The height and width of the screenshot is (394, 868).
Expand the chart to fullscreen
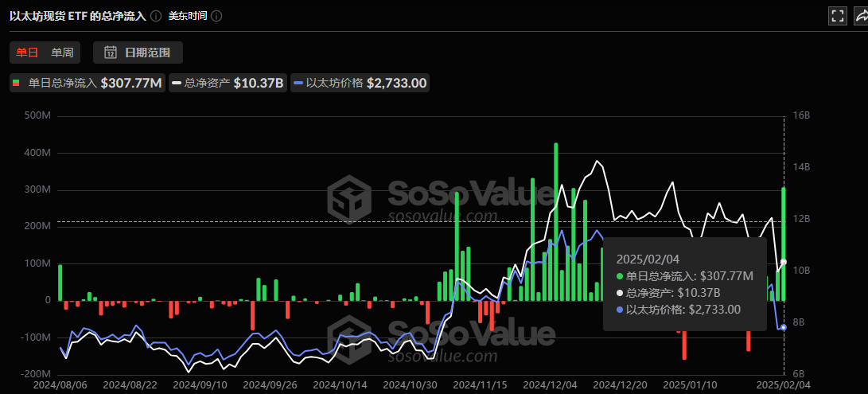838,16
